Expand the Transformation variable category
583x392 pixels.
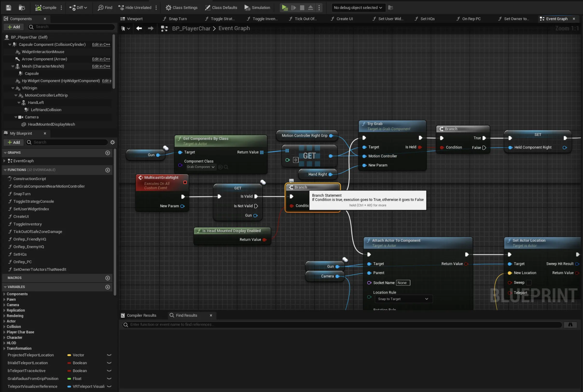pyautogui.click(x=4, y=348)
